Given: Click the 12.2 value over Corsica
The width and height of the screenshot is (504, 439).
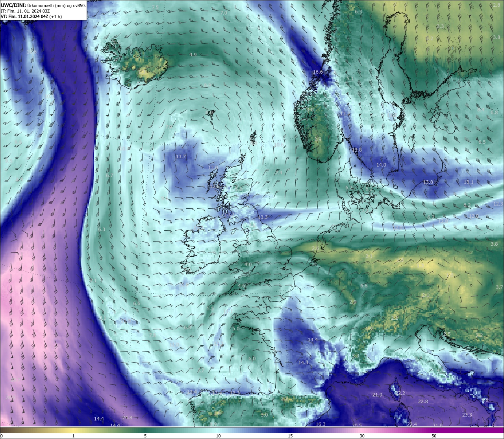Looking at the screenshot, I should click(x=400, y=393).
